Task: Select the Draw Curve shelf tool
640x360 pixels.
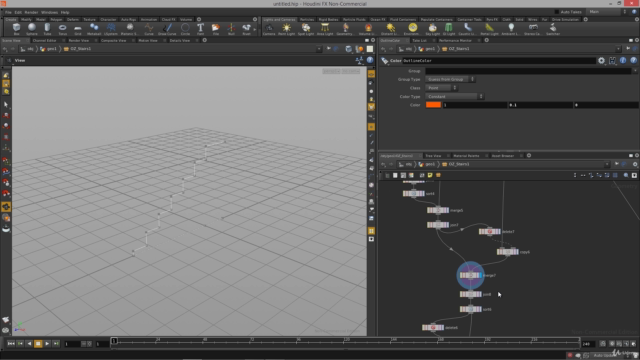Action: 167,29
